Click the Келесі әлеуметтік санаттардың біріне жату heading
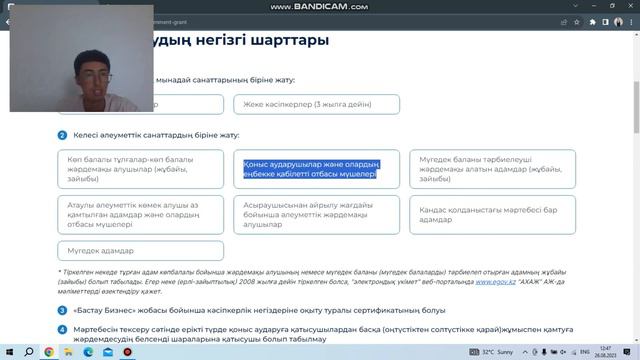 [156, 135]
